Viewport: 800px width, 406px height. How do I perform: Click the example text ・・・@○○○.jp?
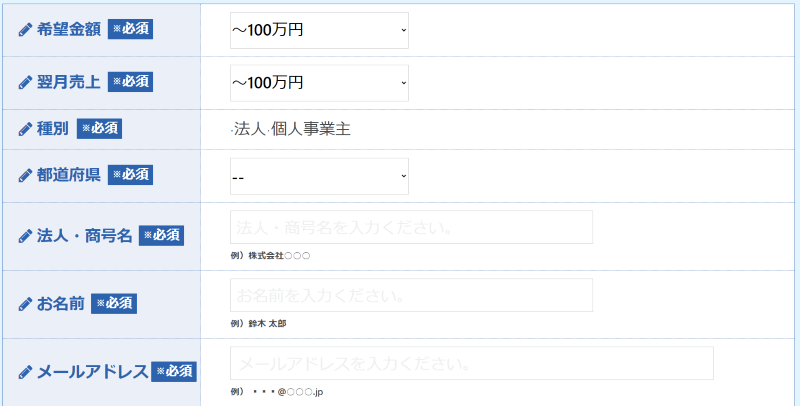288,392
